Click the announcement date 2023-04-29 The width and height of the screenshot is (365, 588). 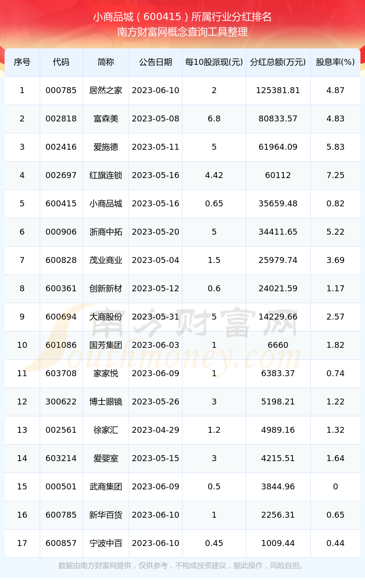tap(156, 430)
